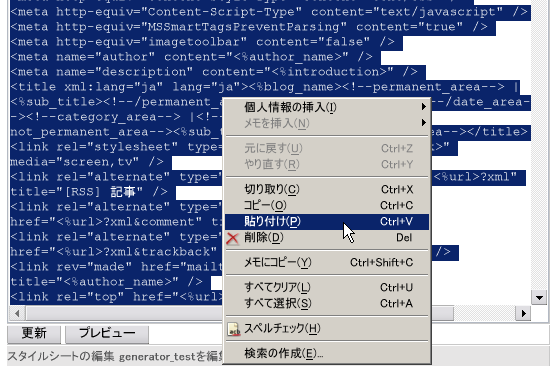The width and height of the screenshot is (550, 366).
Task: Click the title xml:lang="ja" line
Action: (x=265, y=87)
